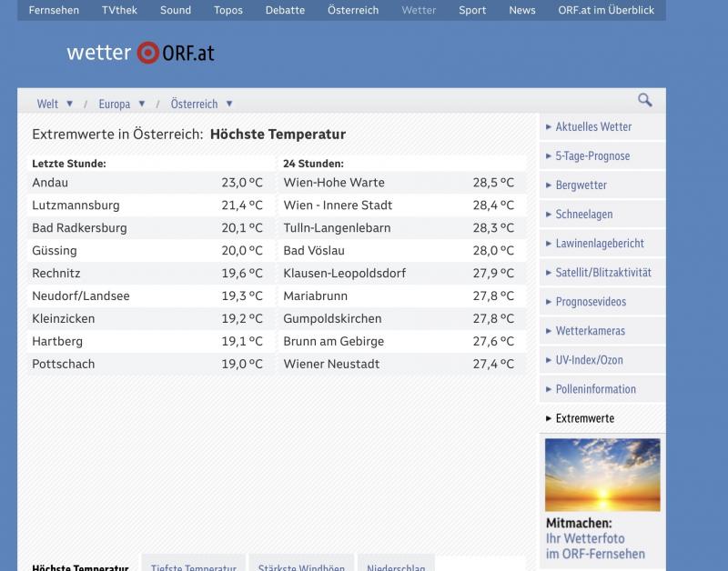Expand the Welt dropdown arrow
The height and width of the screenshot is (571, 728).
[70, 104]
